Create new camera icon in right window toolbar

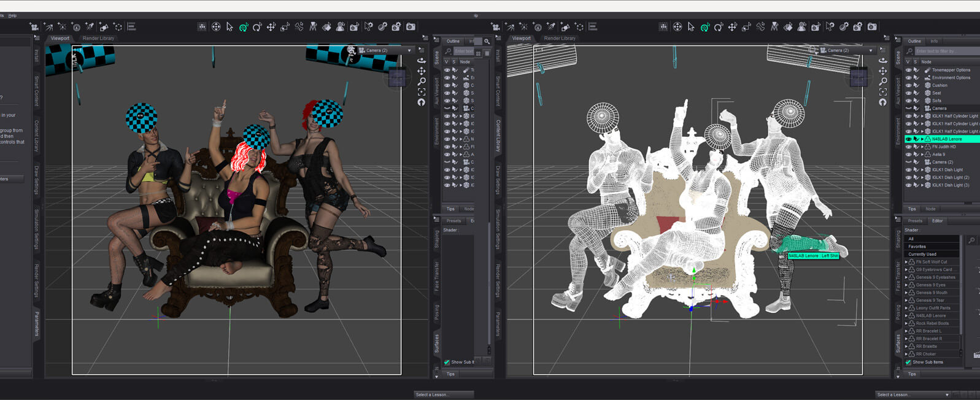click(495, 27)
